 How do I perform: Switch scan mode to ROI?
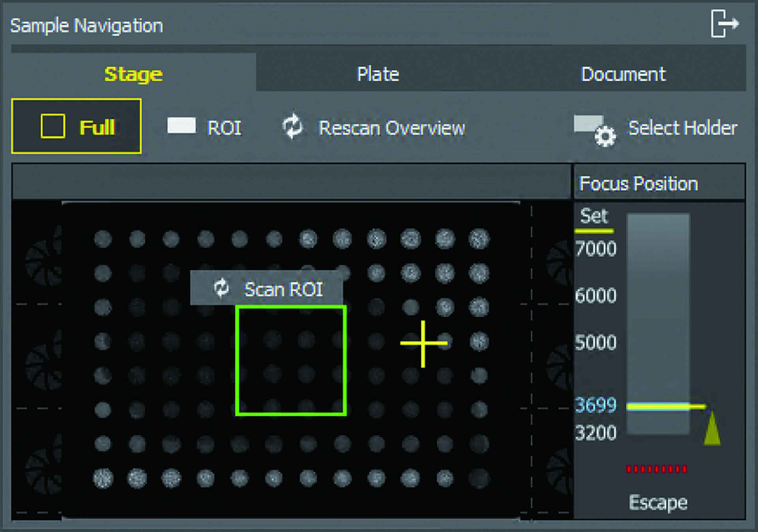pyautogui.click(x=205, y=127)
